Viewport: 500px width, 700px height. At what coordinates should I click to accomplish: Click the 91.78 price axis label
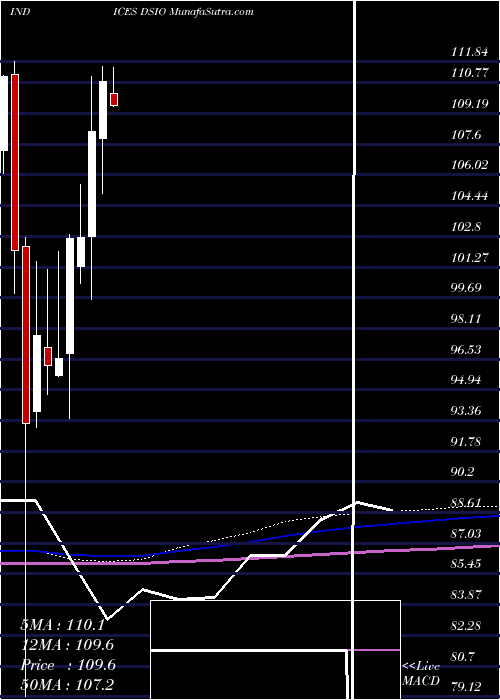[467, 441]
